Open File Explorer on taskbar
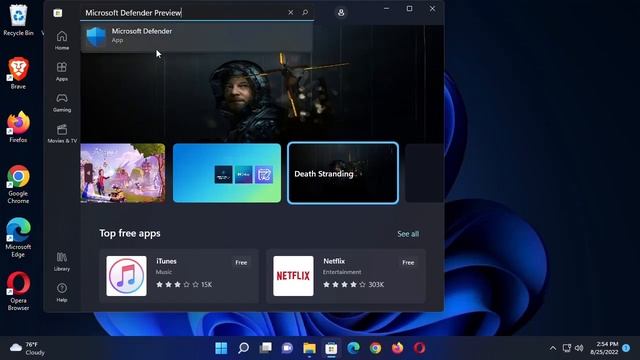This screenshot has height=360, width=640. coord(309,348)
